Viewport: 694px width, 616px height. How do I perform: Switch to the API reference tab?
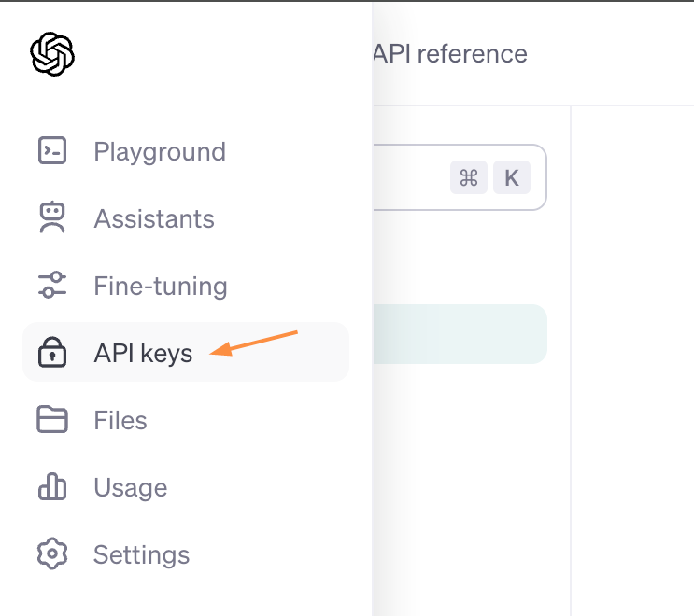click(x=450, y=54)
